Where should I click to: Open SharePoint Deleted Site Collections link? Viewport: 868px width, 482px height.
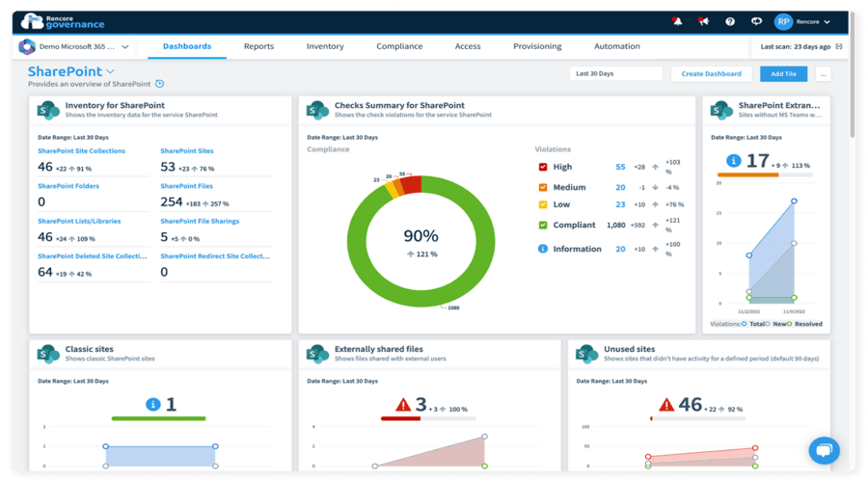click(93, 256)
